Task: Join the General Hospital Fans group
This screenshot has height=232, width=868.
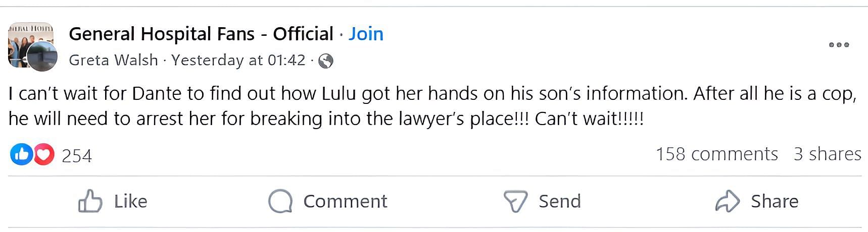Action: (366, 34)
